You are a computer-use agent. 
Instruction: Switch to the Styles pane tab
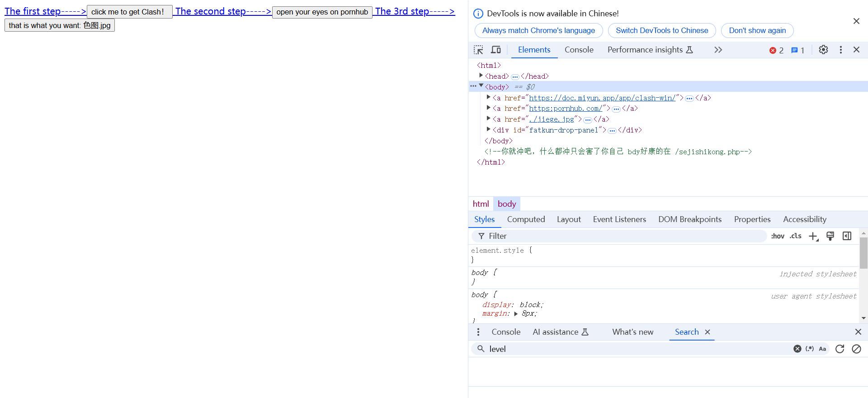[484, 219]
